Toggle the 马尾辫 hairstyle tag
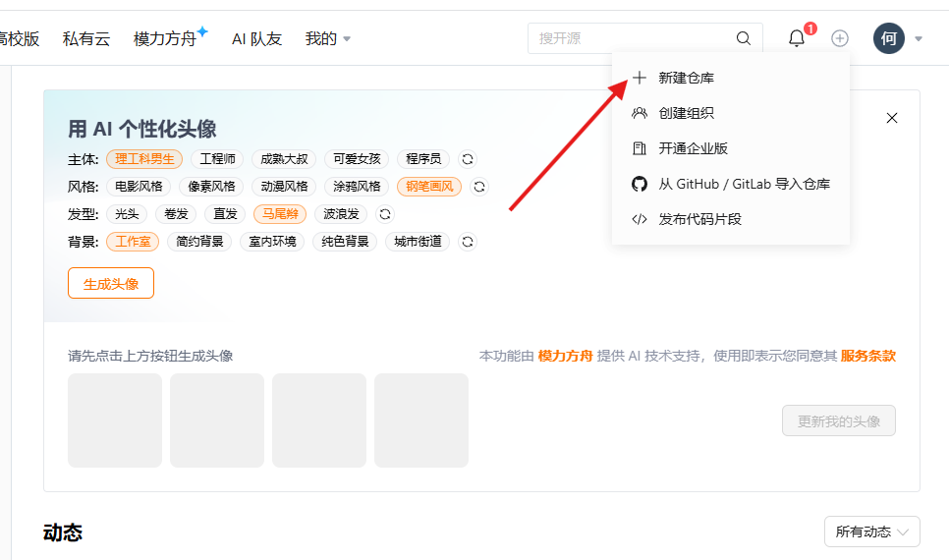 (280, 214)
